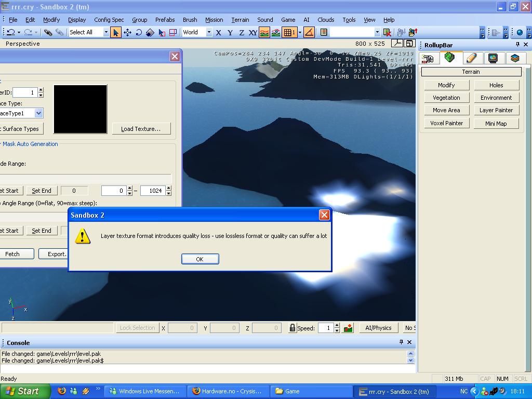Click the black layer texture preview
Viewport: 532px width, 399px height.
[x=81, y=109]
